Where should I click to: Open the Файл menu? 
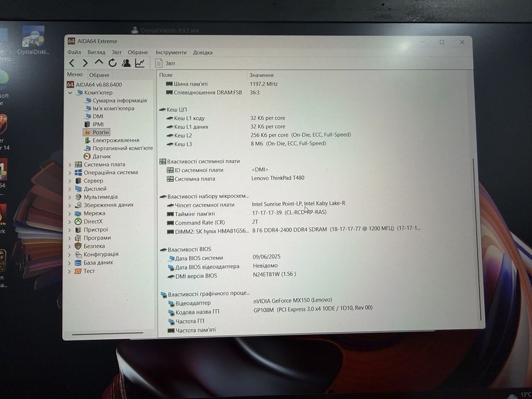[x=74, y=52]
